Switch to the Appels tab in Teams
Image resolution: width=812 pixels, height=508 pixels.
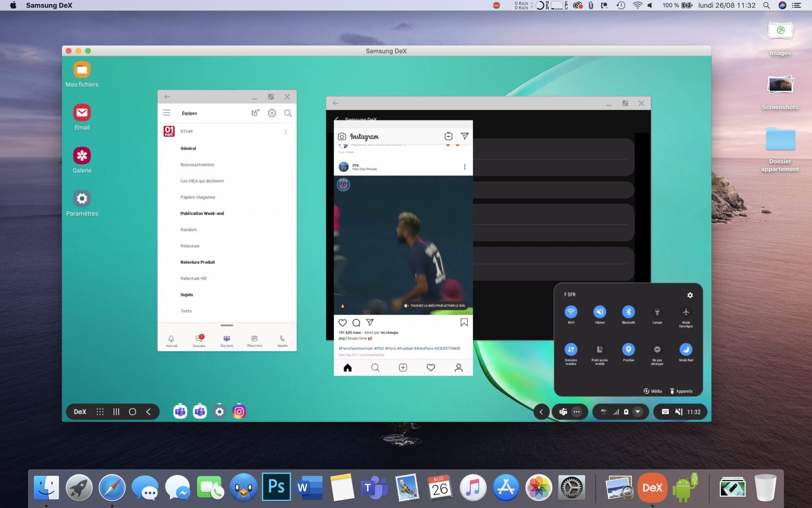point(283,341)
